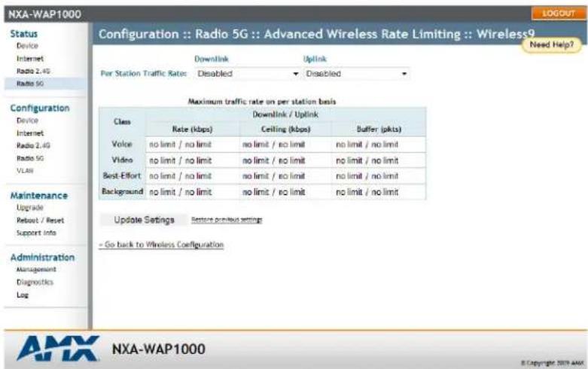Click Best-Effort row Ceiling value cell
The image size is (588, 369).
coord(285,176)
